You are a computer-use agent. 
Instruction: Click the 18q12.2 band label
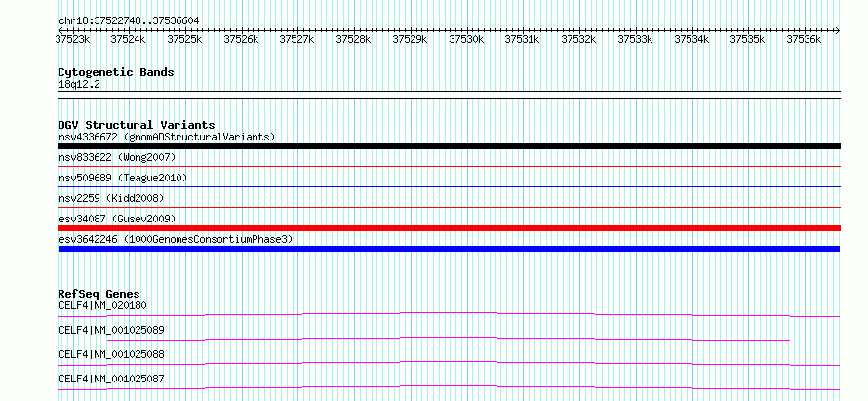79,85
